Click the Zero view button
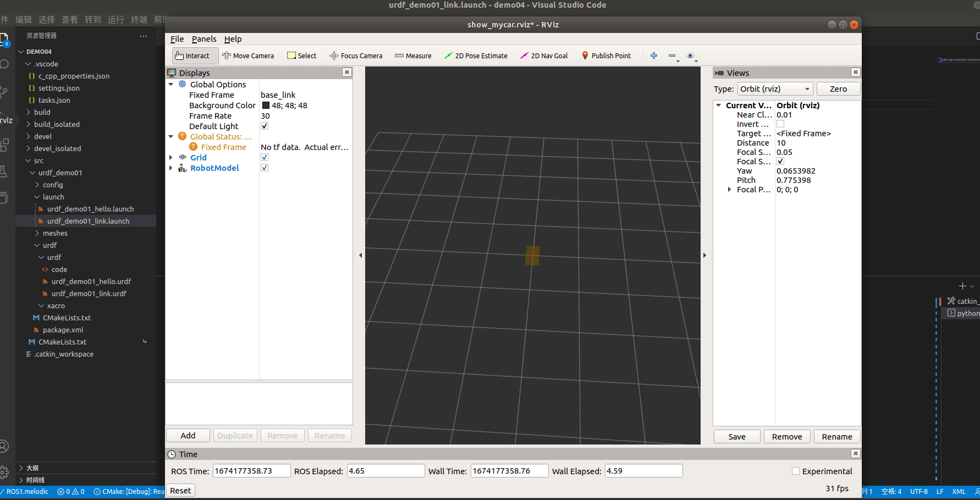Screen dimensions: 980x500 [838, 88]
